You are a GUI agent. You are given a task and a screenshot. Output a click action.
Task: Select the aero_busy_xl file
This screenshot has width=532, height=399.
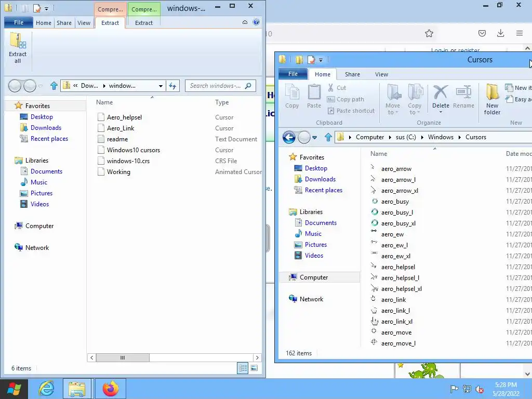click(398, 223)
